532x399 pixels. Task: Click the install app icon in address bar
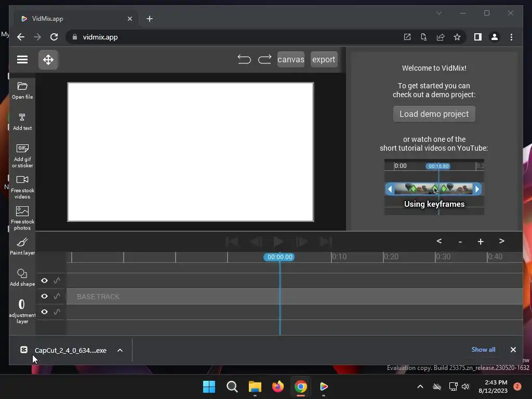coord(424,37)
